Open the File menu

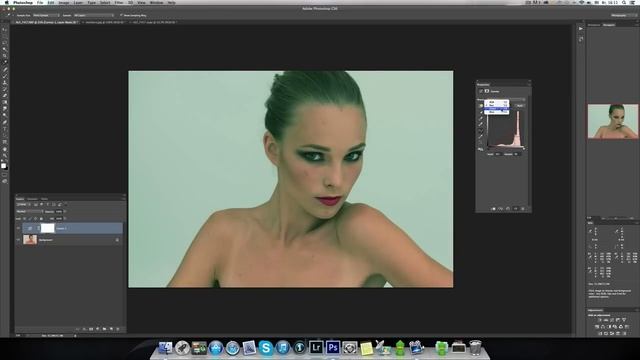coord(40,2)
